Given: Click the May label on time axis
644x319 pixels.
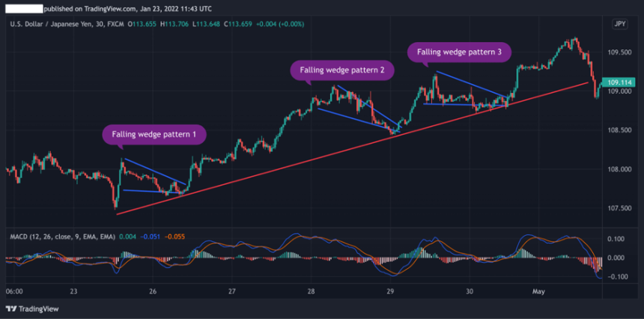Looking at the screenshot, I should pos(538,291).
